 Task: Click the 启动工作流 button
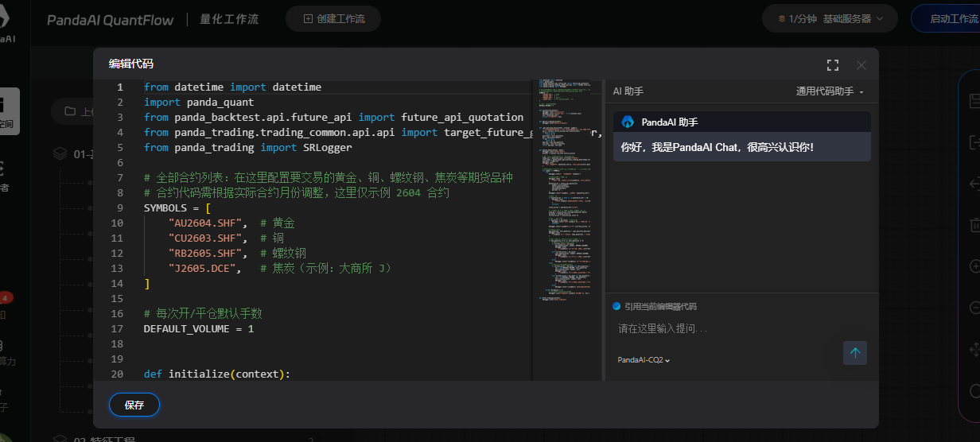[x=947, y=18]
